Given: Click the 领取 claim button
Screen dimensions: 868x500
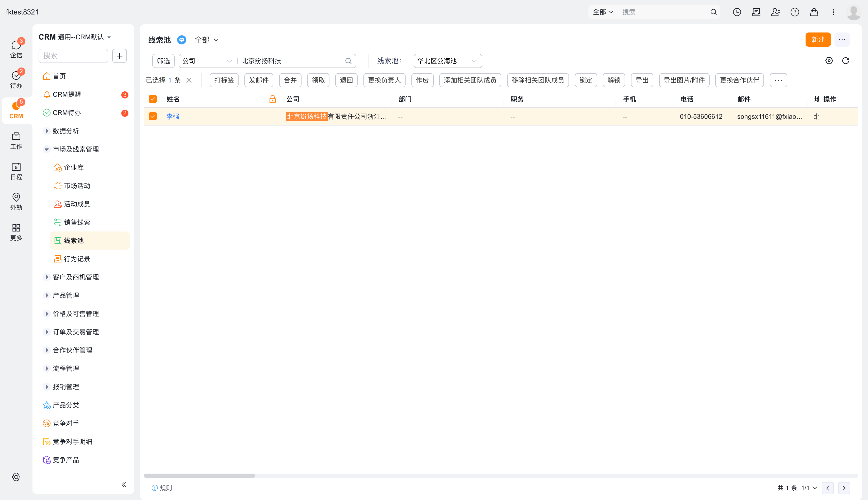Looking at the screenshot, I should tap(318, 80).
